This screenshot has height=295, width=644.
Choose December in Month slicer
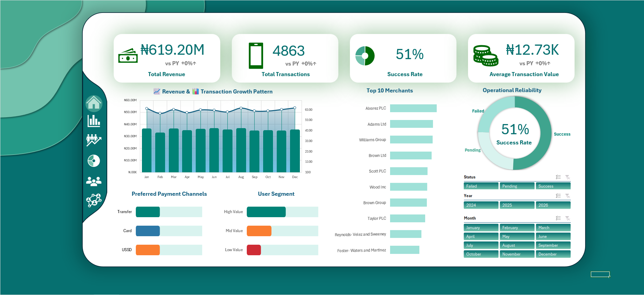coord(553,254)
